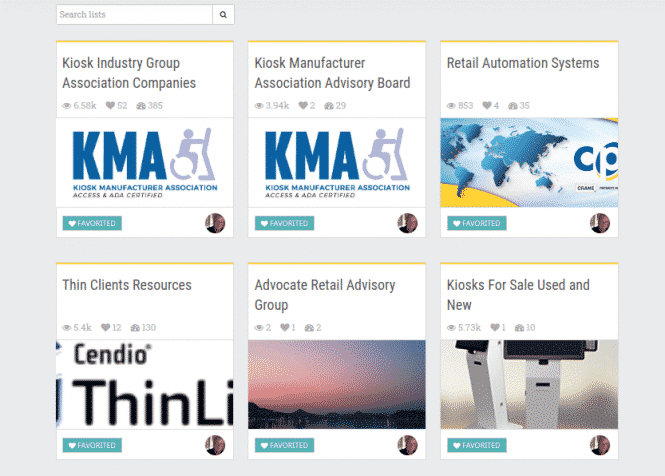Click world map image on Retail Automation Systems
Image resolution: width=665 pixels, height=476 pixels.
(529, 162)
